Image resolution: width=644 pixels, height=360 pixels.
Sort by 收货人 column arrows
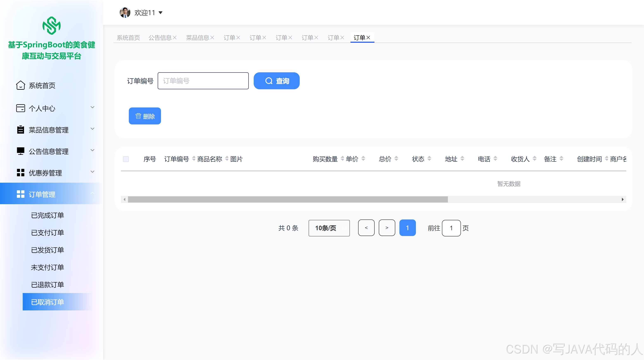535,159
